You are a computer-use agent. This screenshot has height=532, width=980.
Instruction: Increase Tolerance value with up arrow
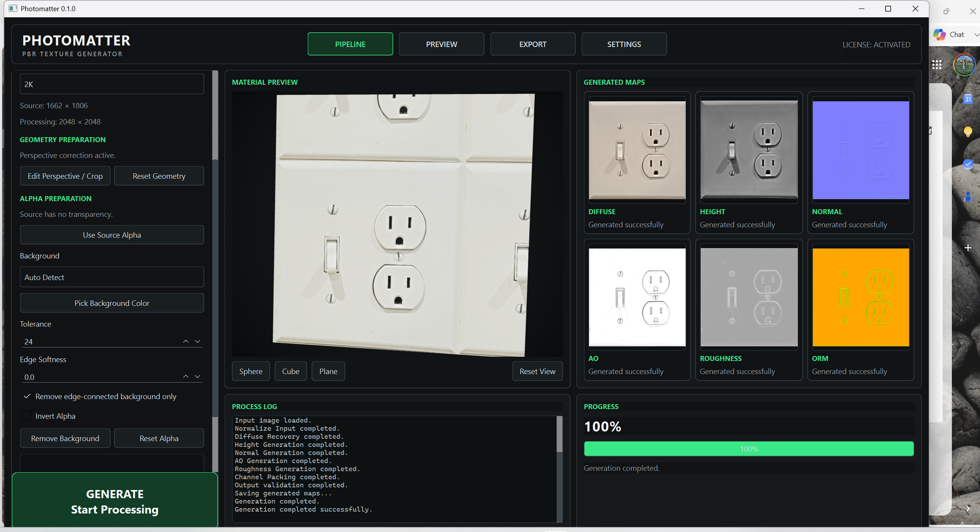click(186, 341)
